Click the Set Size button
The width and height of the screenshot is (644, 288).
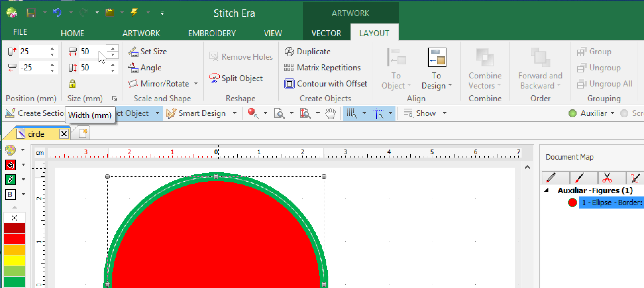[x=148, y=52]
